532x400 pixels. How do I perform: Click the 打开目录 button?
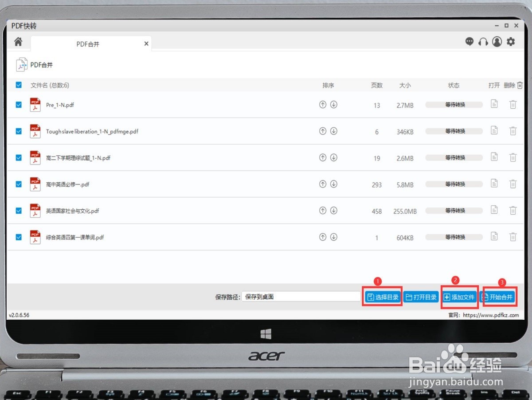click(421, 297)
